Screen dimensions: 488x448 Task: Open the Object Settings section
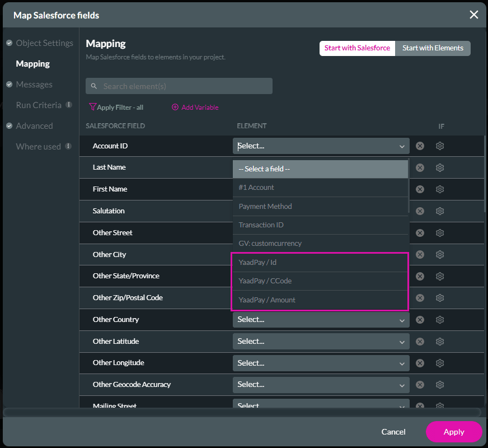tap(44, 43)
